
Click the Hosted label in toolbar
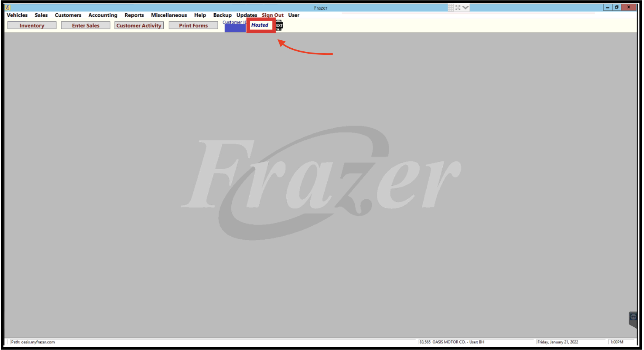260,25
